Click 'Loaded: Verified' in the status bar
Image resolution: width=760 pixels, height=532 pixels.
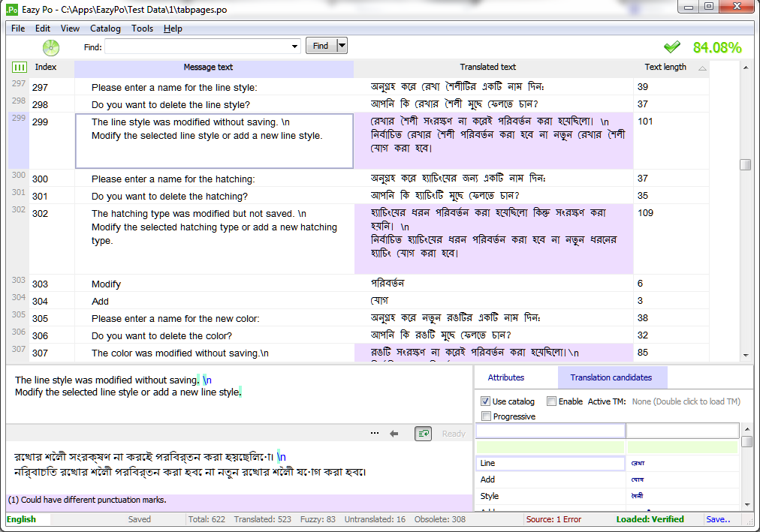click(x=650, y=519)
